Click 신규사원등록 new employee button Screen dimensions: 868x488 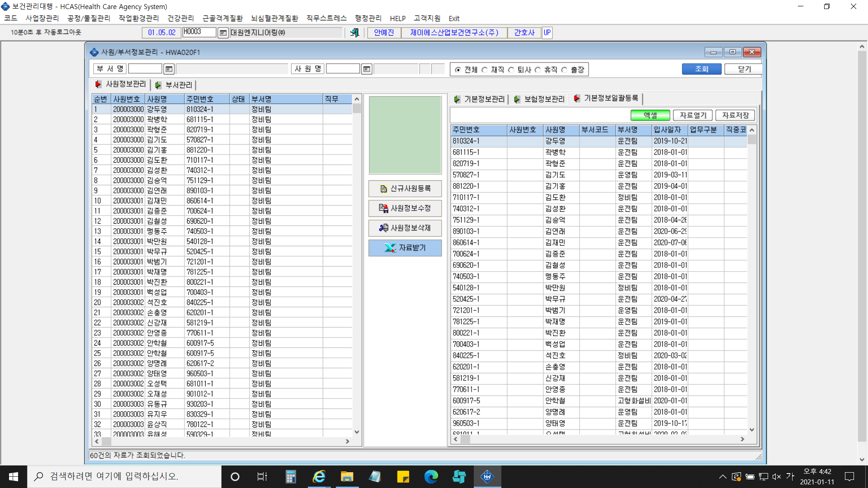(405, 188)
